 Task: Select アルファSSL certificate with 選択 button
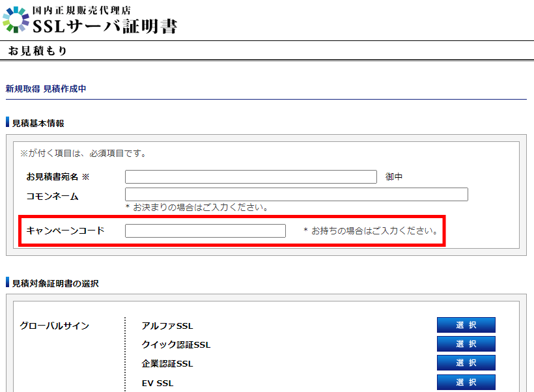pyautogui.click(x=466, y=325)
